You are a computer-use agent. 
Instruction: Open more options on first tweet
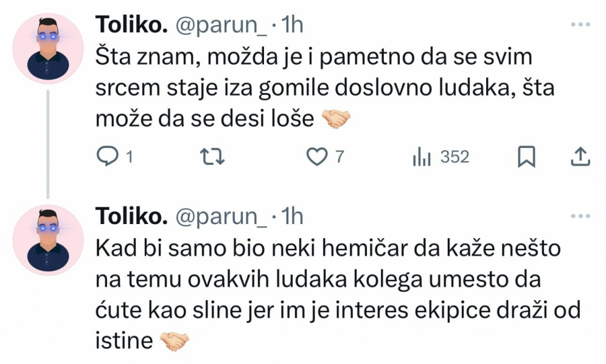click(580, 25)
